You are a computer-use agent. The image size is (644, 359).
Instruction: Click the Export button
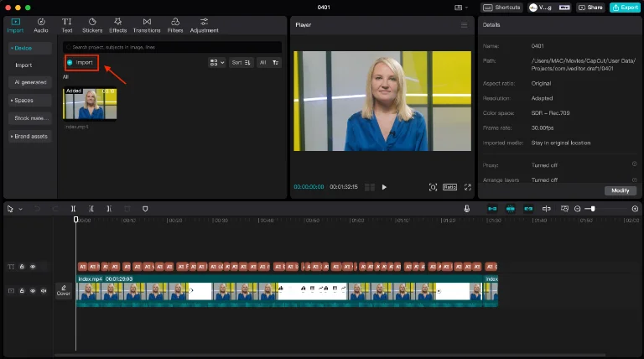625,8
